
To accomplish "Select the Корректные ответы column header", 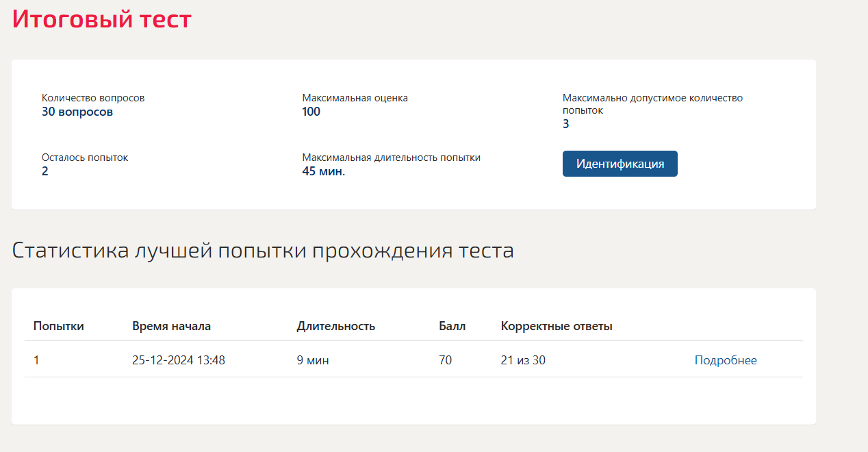I will (557, 326).
